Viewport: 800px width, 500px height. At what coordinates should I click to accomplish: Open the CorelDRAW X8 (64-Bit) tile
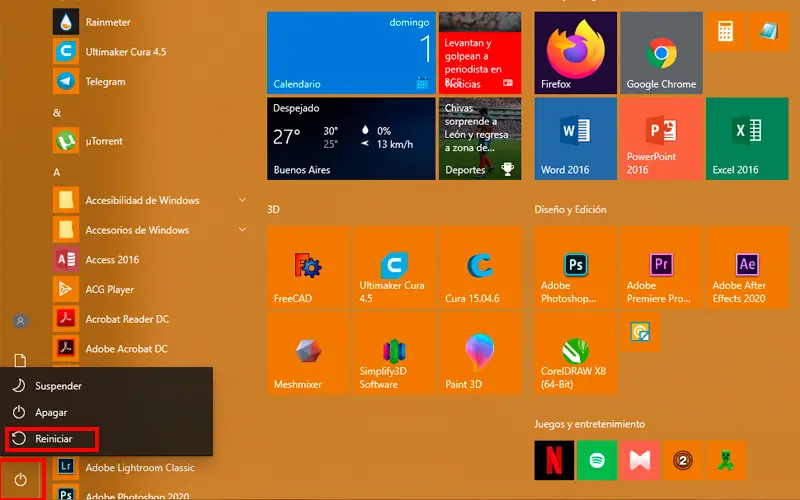point(576,353)
